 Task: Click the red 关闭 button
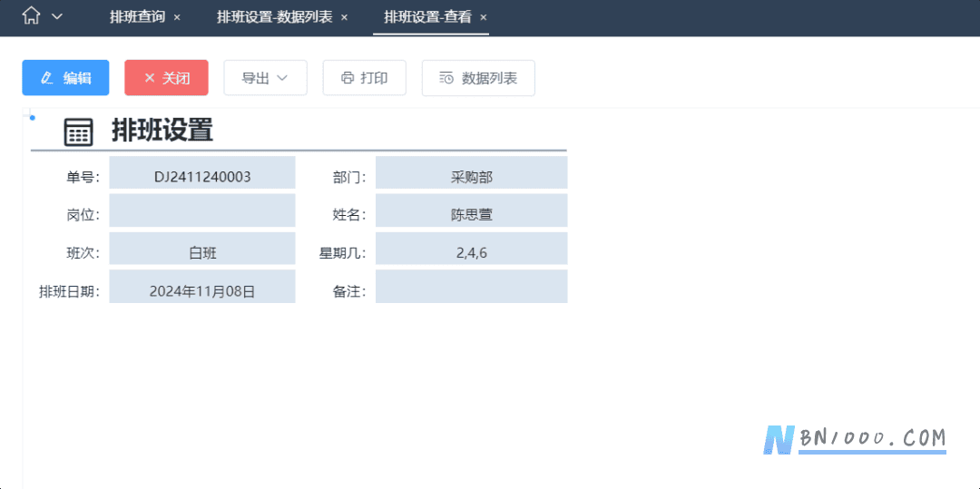(166, 78)
